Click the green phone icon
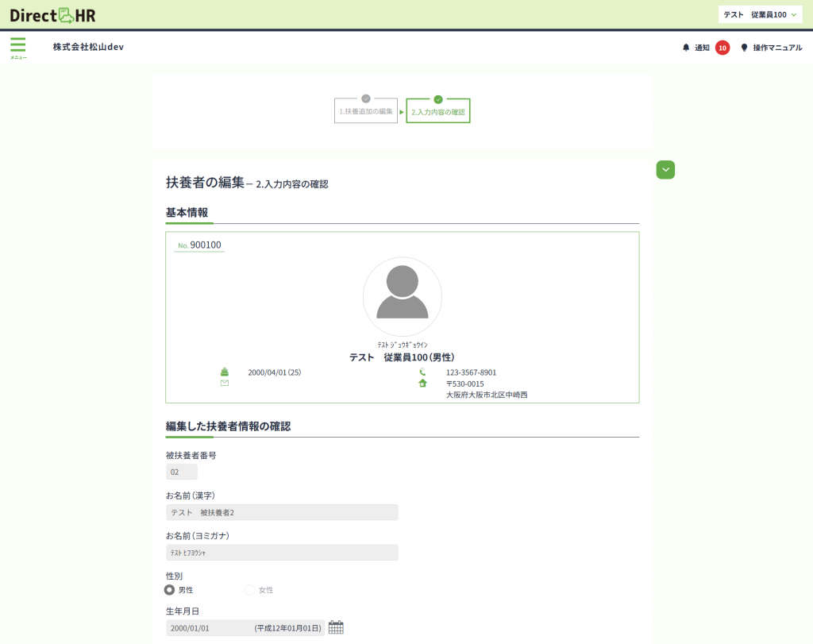The width and height of the screenshot is (813, 644). pos(422,372)
